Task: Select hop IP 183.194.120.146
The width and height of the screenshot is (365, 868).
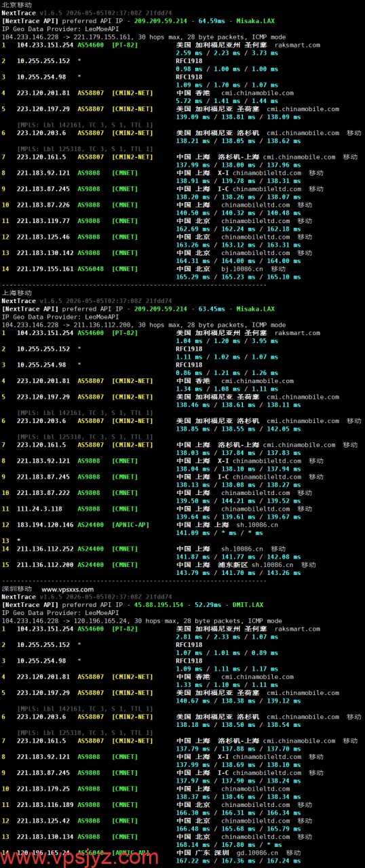Action: tap(45, 525)
